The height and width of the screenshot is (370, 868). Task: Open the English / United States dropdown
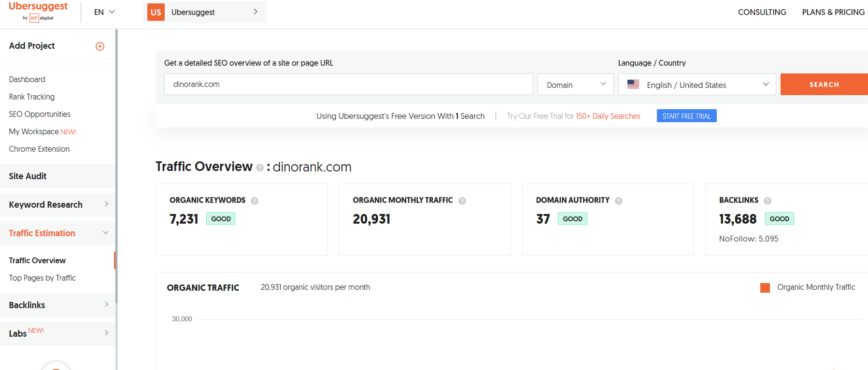[697, 85]
